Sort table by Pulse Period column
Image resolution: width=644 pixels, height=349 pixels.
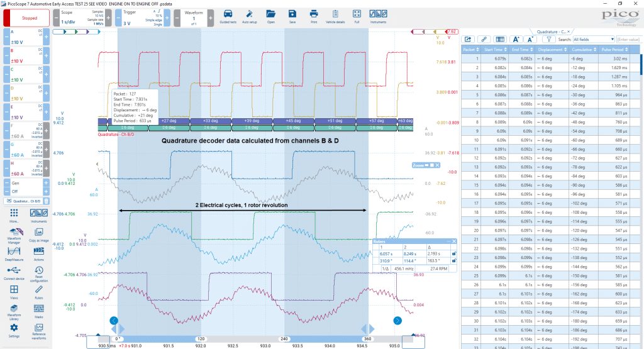point(614,49)
